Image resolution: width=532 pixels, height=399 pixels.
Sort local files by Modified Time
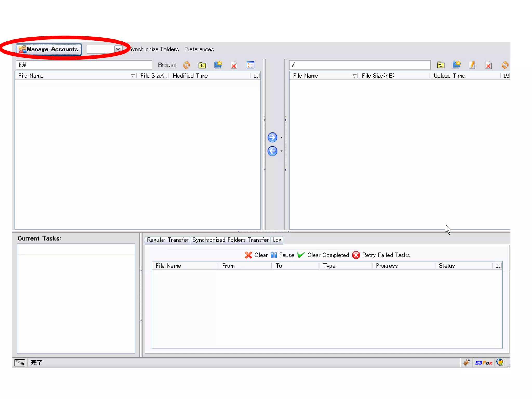click(210, 76)
